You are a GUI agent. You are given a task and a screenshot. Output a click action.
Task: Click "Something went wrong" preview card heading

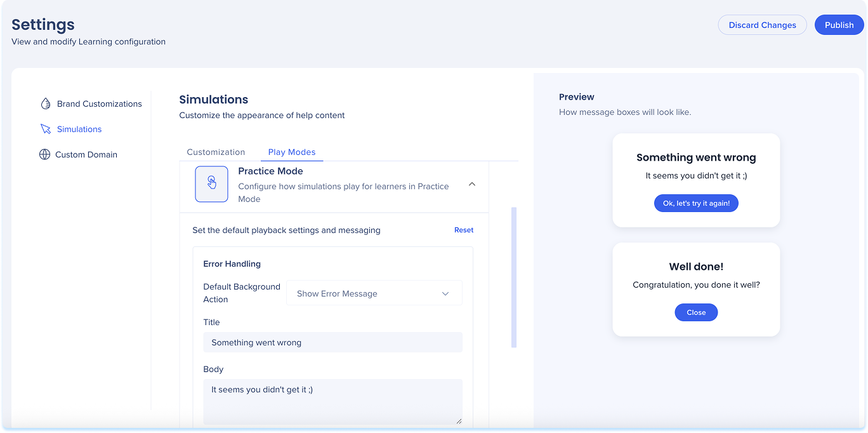point(696,157)
